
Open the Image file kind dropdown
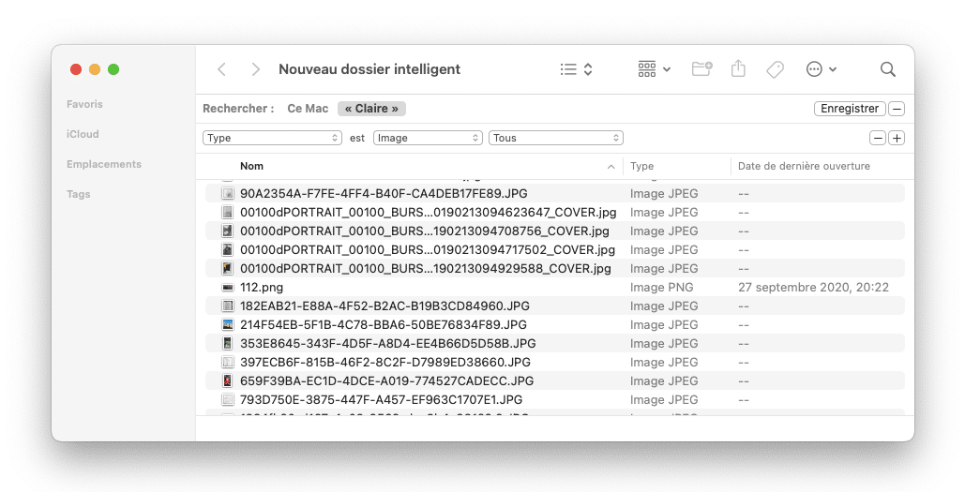428,138
